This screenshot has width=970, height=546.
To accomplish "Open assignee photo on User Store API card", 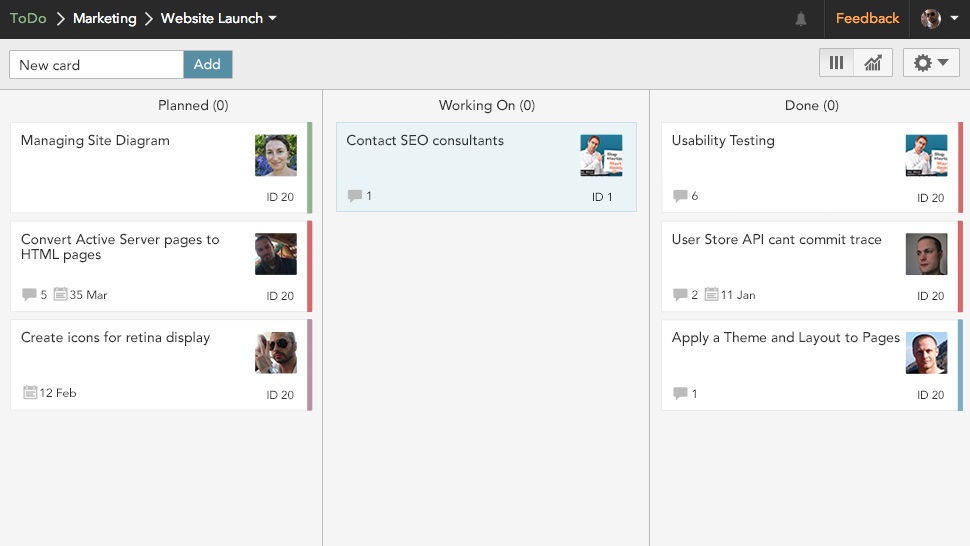I will point(926,254).
